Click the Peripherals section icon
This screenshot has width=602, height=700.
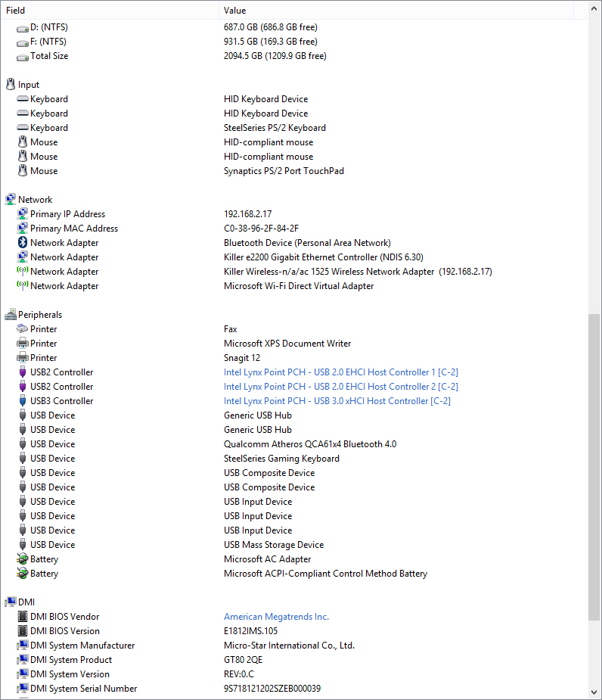pos(11,315)
